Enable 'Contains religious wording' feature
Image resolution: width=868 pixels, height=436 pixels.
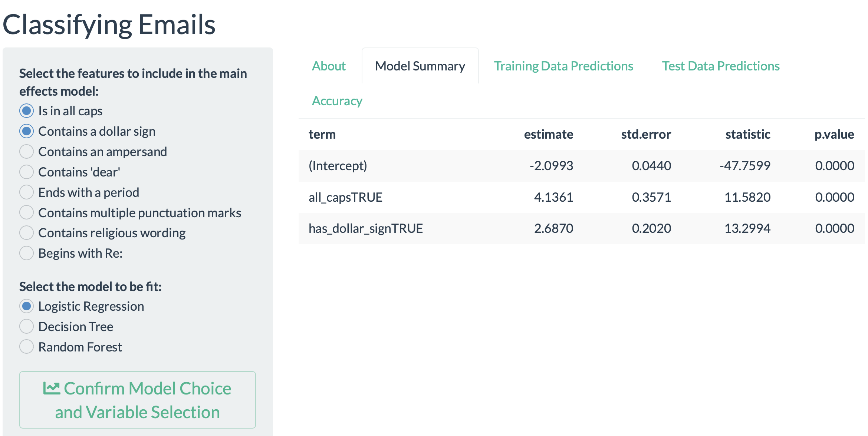[x=26, y=233]
